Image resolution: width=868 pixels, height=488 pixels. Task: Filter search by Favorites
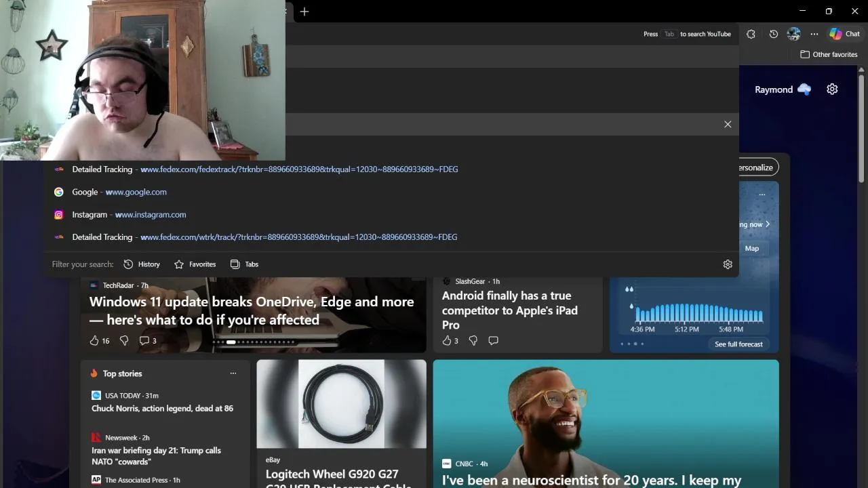click(x=195, y=264)
